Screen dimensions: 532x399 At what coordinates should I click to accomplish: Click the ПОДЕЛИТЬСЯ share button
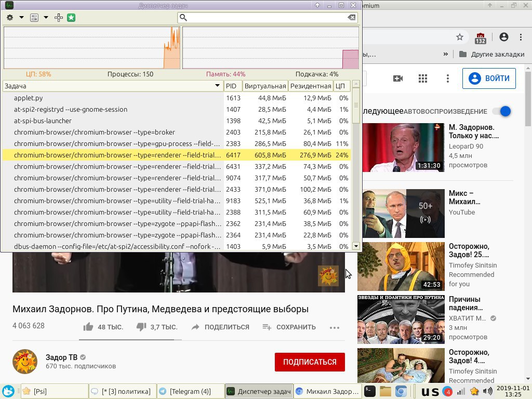click(220, 327)
